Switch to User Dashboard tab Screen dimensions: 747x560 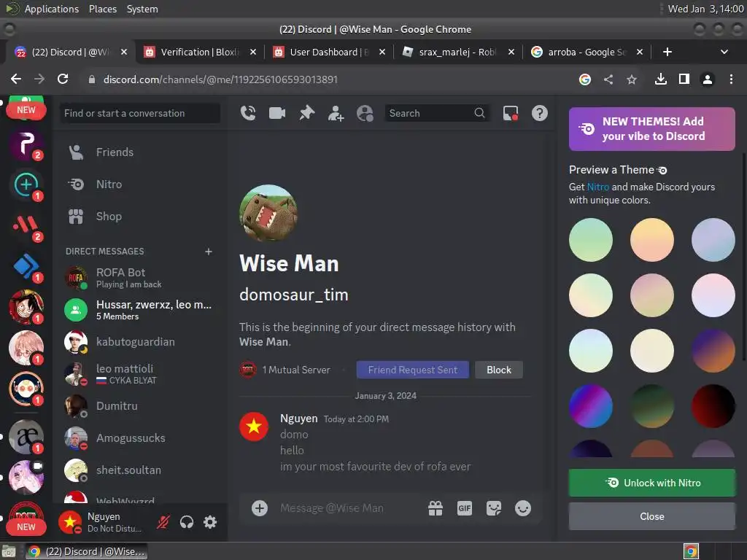329,52
